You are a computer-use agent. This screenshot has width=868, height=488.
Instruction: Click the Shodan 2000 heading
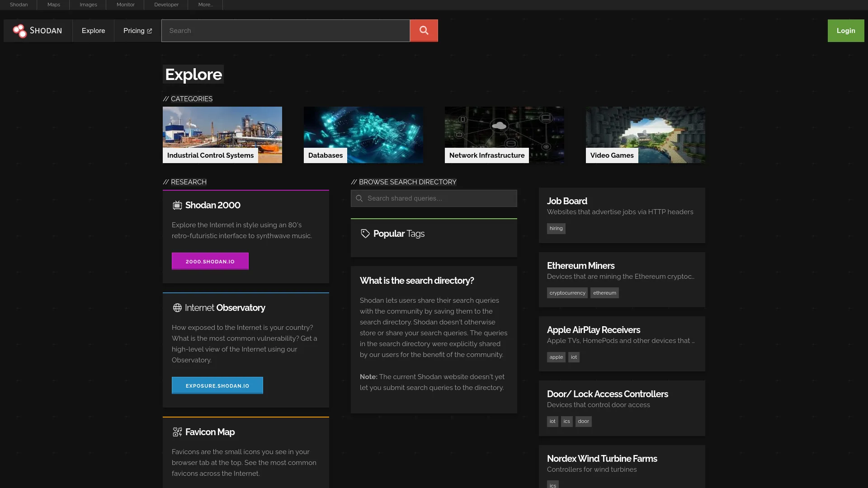(212, 205)
